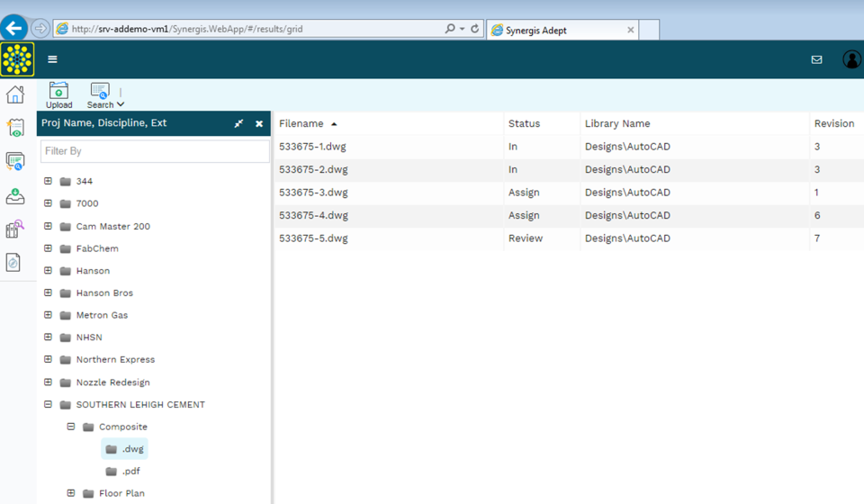The image size is (864, 504).
Task: Expand the FabChem folder node
Action: [x=48, y=248]
